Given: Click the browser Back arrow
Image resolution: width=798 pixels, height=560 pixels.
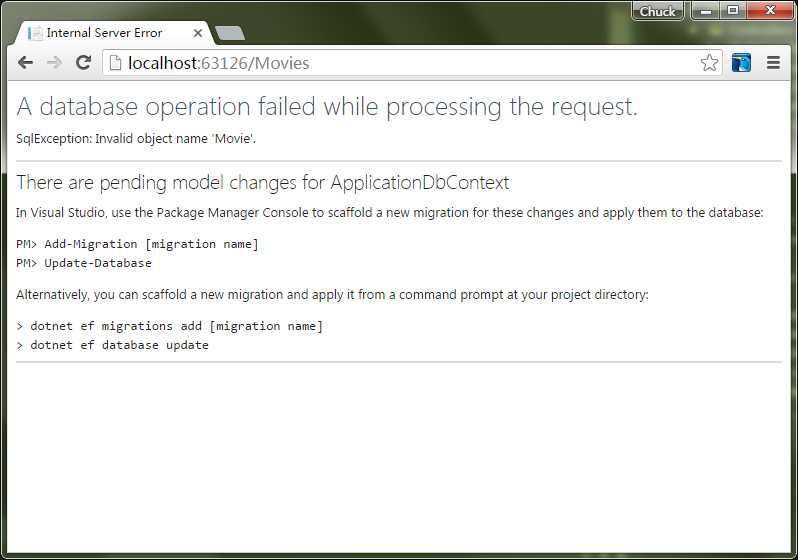Looking at the screenshot, I should pyautogui.click(x=25, y=63).
